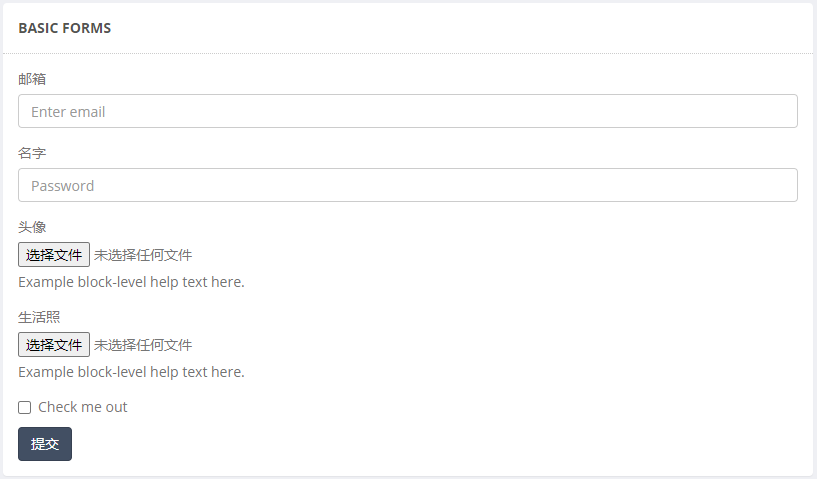Image resolution: width=817 pixels, height=479 pixels.
Task: Click the Check me out label text
Action: point(82,407)
